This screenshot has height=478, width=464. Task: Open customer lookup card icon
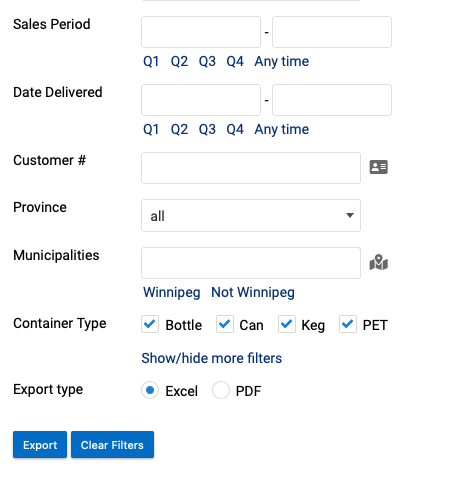point(378,167)
